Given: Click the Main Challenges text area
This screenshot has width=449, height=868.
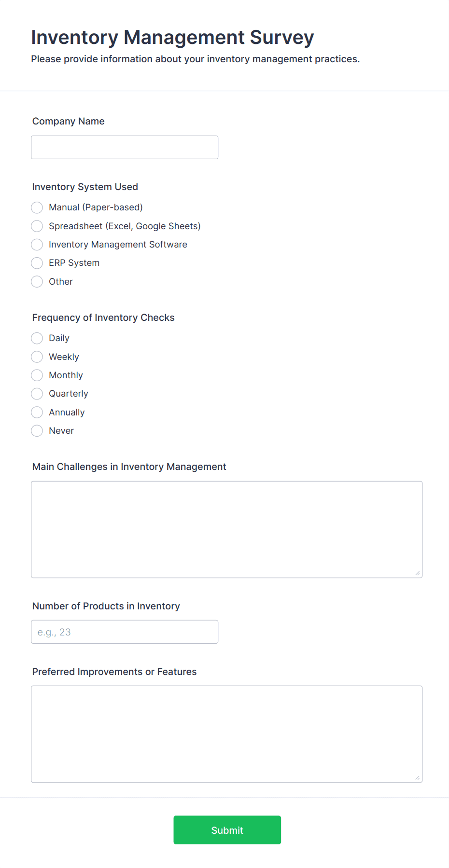Looking at the screenshot, I should click(x=226, y=529).
